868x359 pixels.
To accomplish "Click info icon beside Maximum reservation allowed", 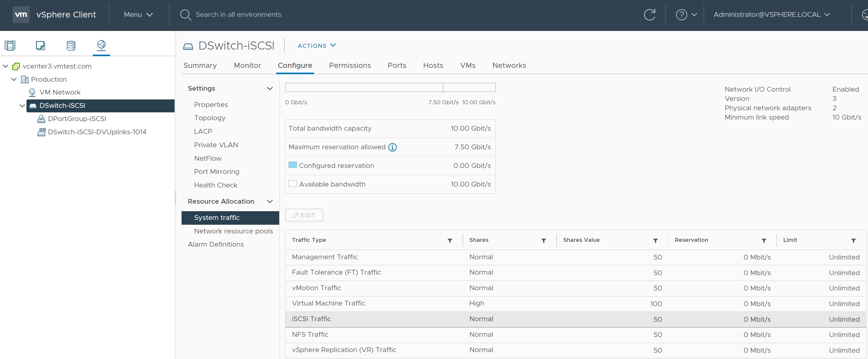I will (x=392, y=147).
